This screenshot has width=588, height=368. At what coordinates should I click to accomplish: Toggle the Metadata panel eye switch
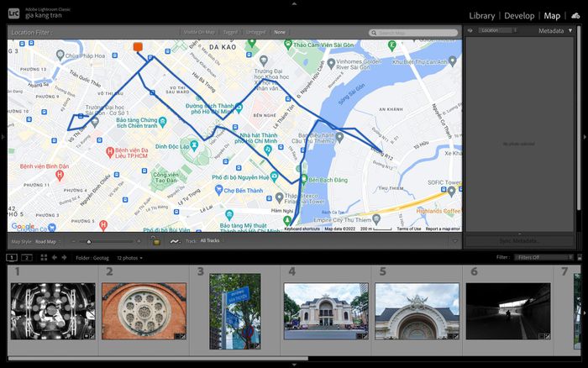(470, 30)
